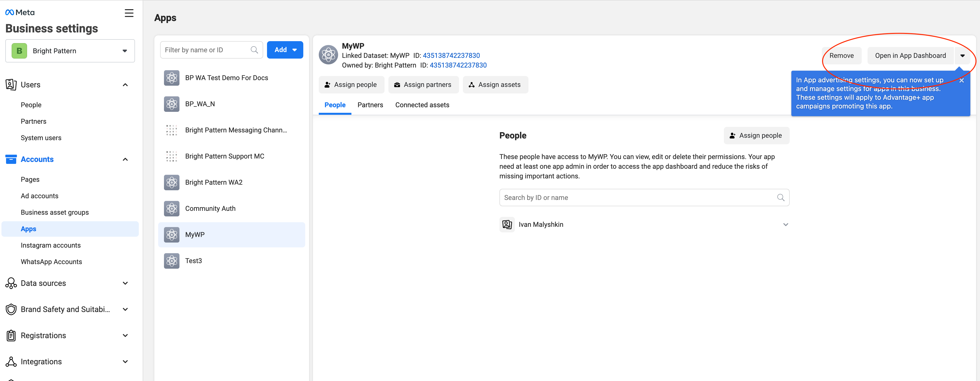980x381 pixels.
Task: Click the Data sources icon
Action: pyautogui.click(x=11, y=283)
